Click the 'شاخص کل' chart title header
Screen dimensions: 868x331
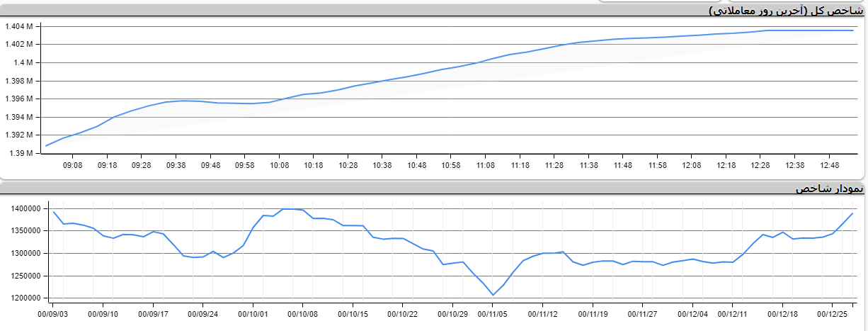787,11
